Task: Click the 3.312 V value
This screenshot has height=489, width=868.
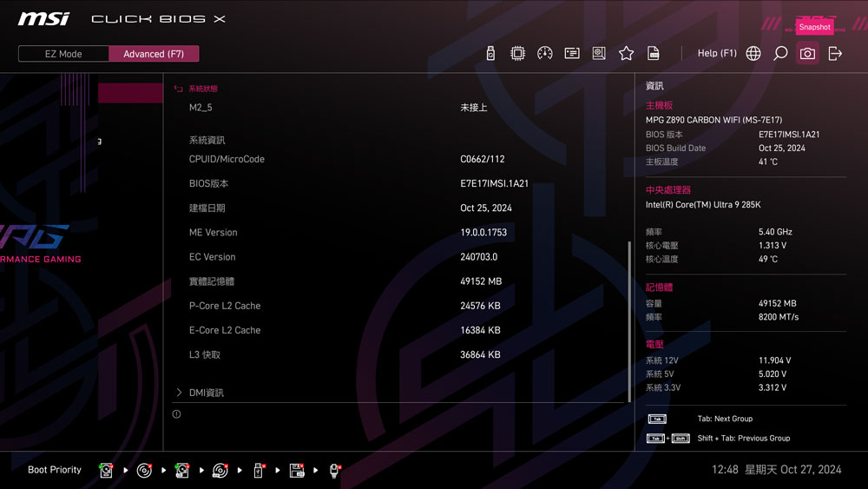Action: click(773, 387)
